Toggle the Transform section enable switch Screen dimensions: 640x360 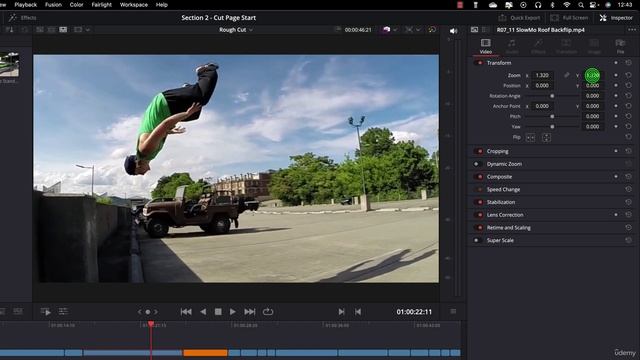click(479, 63)
